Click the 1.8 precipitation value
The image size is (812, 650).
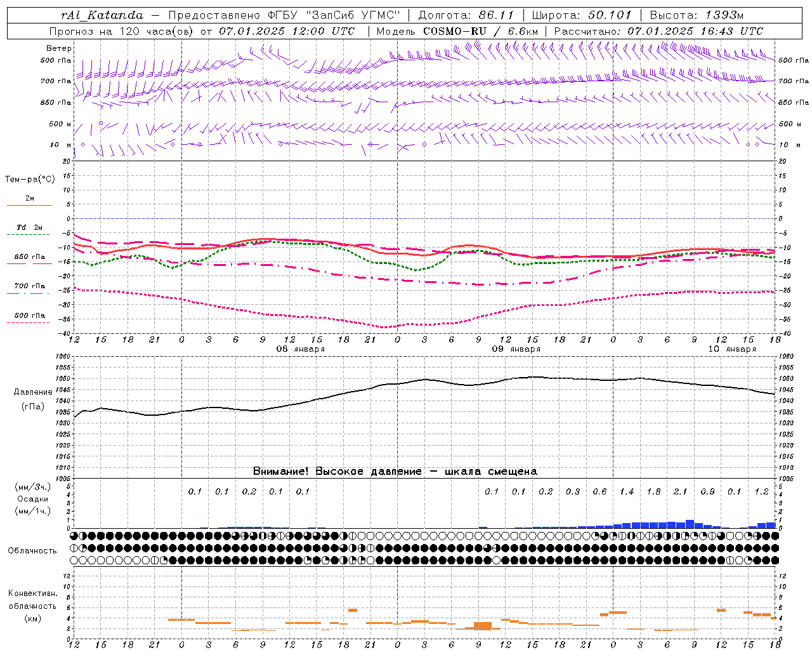point(653,491)
